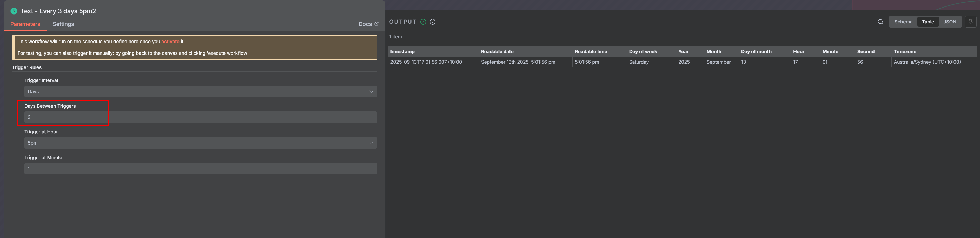The image size is (980, 238).
Task: Switch output view to Schema
Action: (x=903, y=22)
